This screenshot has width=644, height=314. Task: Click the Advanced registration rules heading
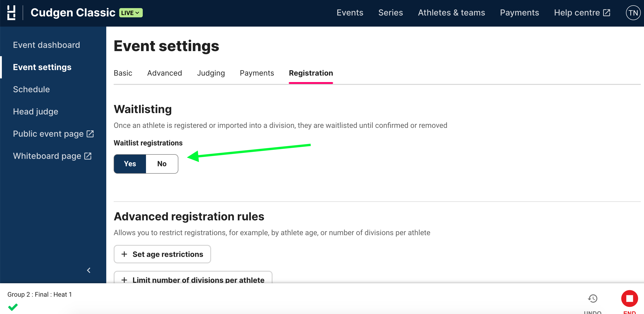pos(189,216)
